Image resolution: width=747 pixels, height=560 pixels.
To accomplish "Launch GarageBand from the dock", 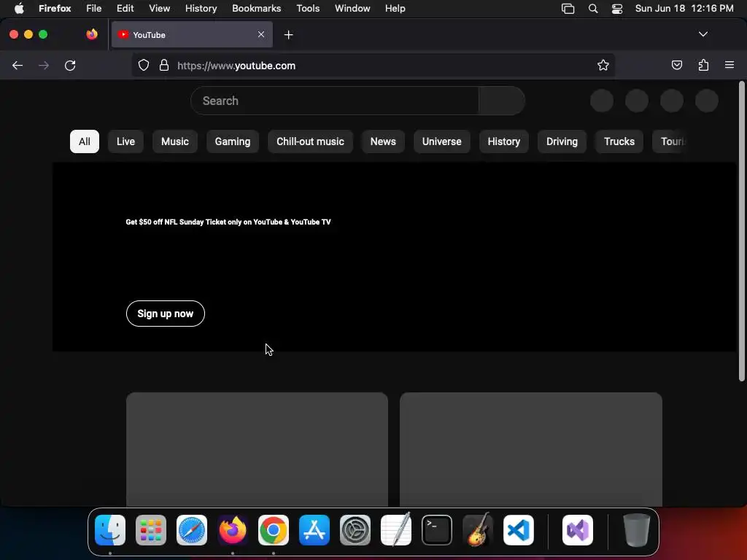I will (478, 530).
